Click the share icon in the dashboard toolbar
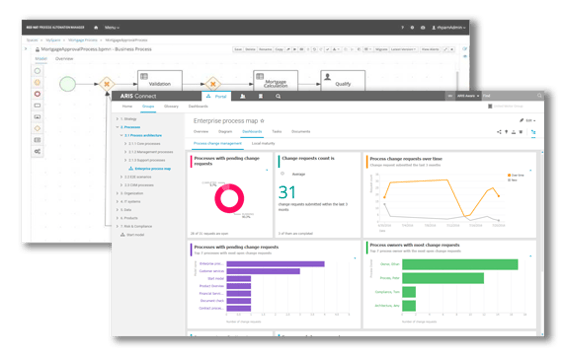 [499, 132]
